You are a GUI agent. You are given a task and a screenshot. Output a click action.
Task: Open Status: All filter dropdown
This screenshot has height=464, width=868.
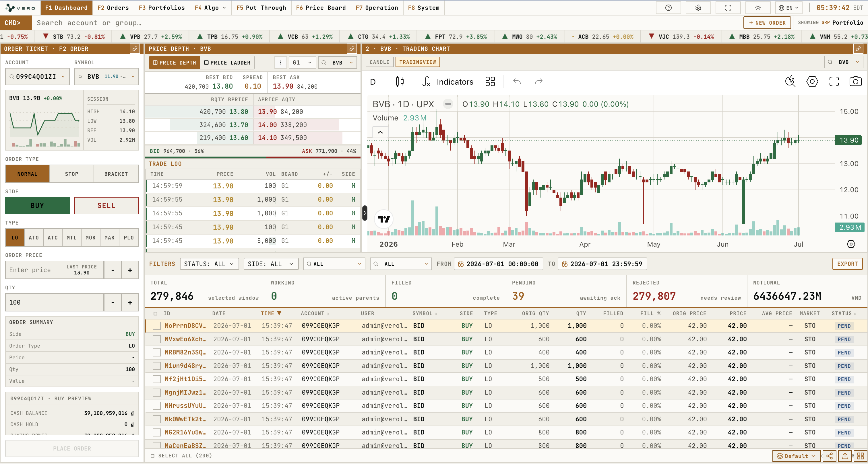coord(209,264)
